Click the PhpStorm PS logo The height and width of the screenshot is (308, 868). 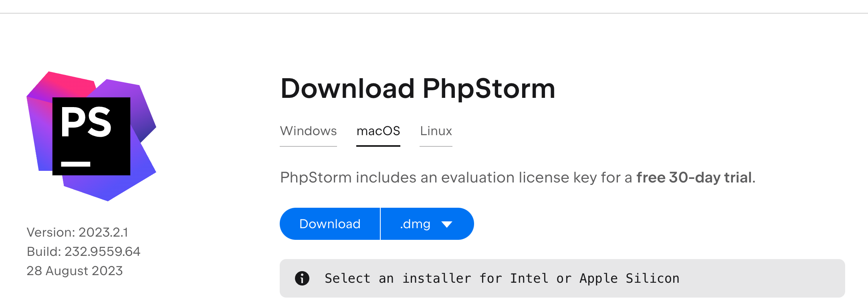(x=91, y=136)
